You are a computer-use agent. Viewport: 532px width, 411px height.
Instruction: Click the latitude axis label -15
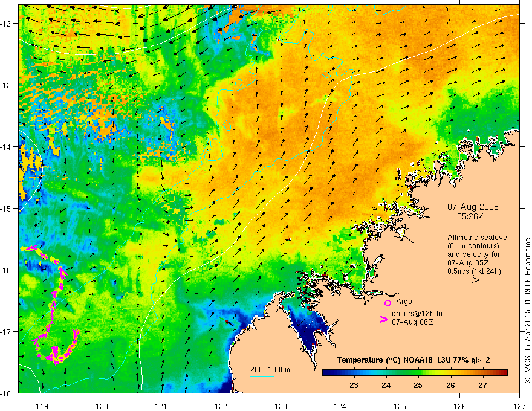[7, 208]
